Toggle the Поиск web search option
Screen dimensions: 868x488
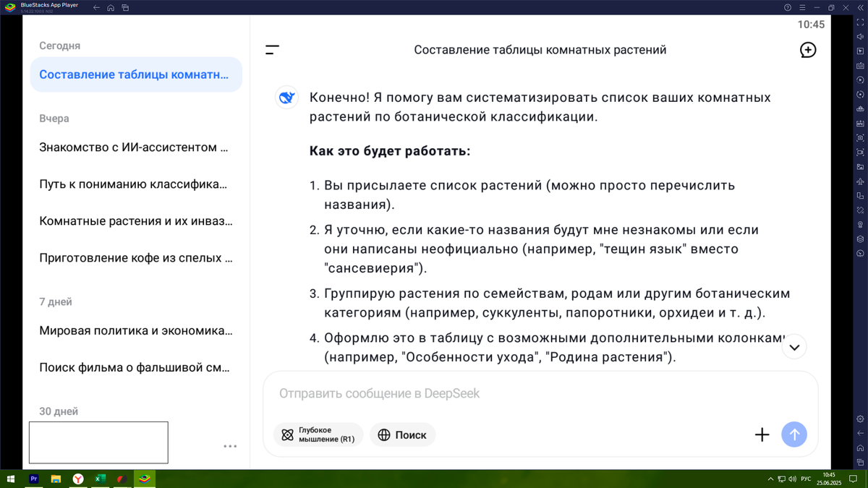pyautogui.click(x=402, y=435)
